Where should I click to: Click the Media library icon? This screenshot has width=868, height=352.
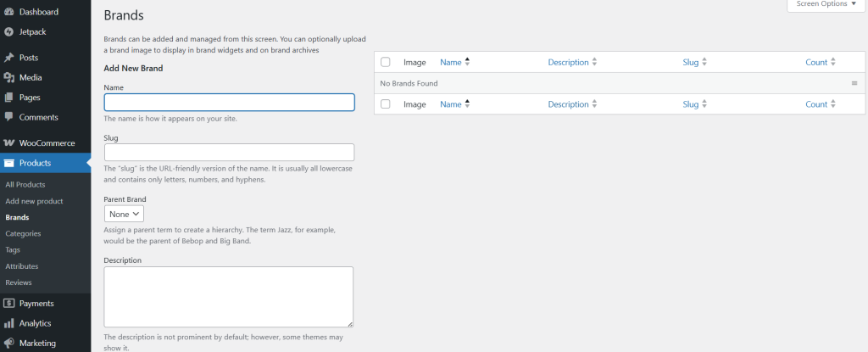pyautogui.click(x=8, y=77)
